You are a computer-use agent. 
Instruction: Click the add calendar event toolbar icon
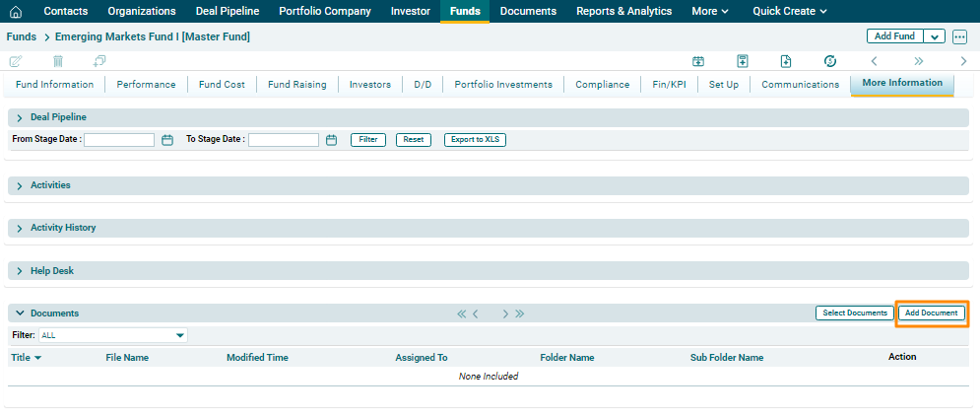click(698, 61)
